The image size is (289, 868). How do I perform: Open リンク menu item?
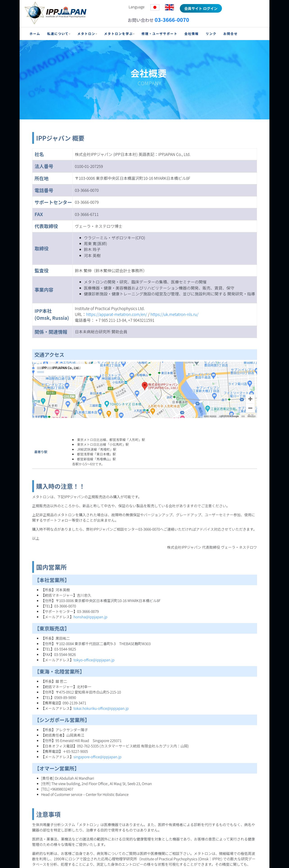pos(211,34)
